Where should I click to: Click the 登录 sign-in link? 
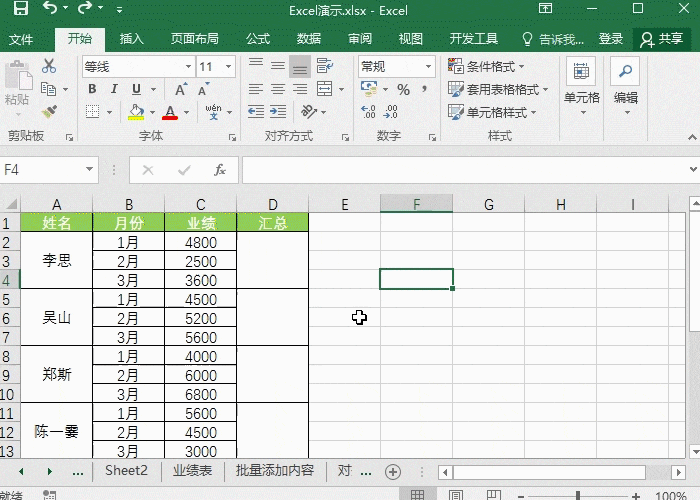[610, 39]
